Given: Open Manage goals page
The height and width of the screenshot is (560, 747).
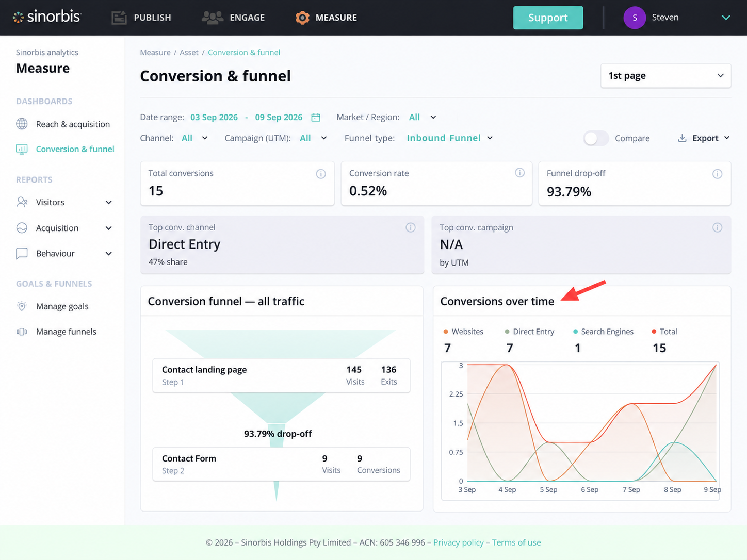Looking at the screenshot, I should [x=62, y=306].
